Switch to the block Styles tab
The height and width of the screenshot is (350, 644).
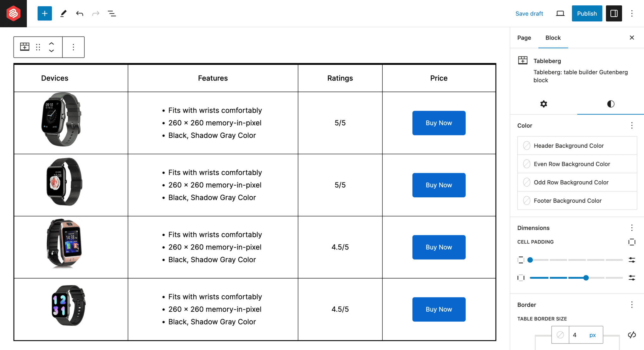coord(610,104)
